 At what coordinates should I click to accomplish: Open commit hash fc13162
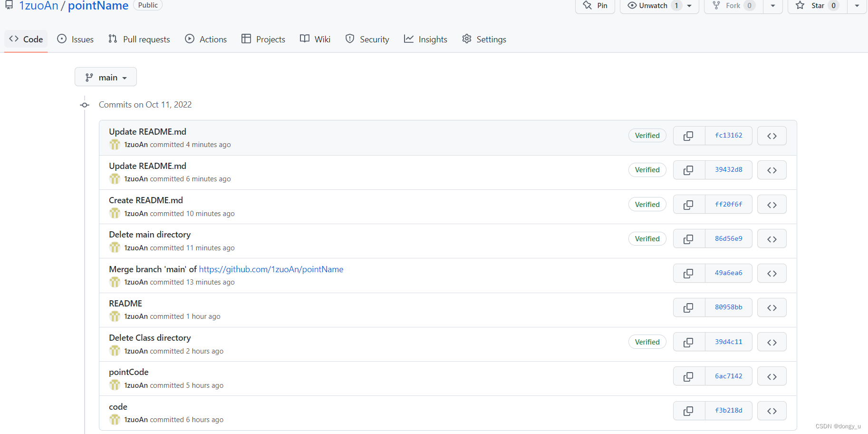pos(729,136)
